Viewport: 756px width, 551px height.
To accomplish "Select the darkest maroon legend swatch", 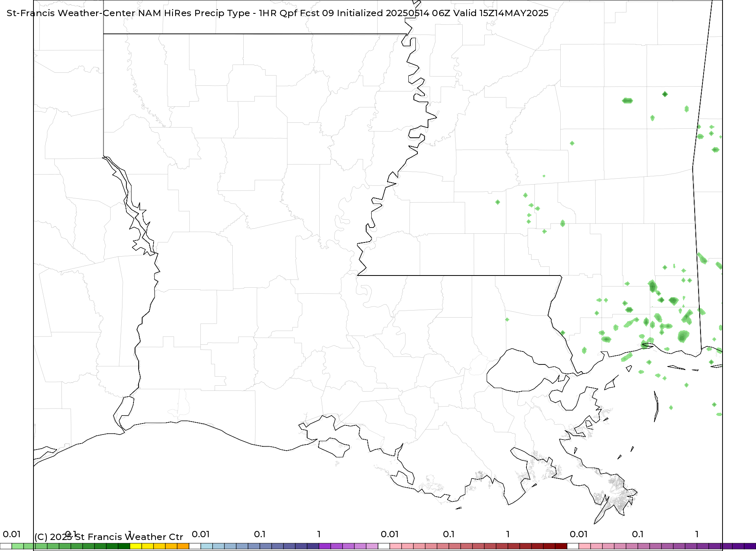I will 561,546.
